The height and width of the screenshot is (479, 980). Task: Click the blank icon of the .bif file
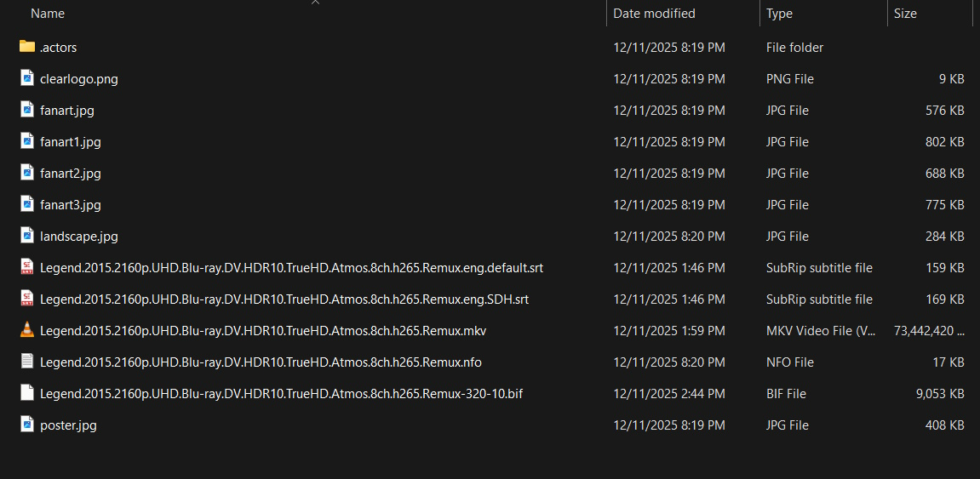(27, 393)
